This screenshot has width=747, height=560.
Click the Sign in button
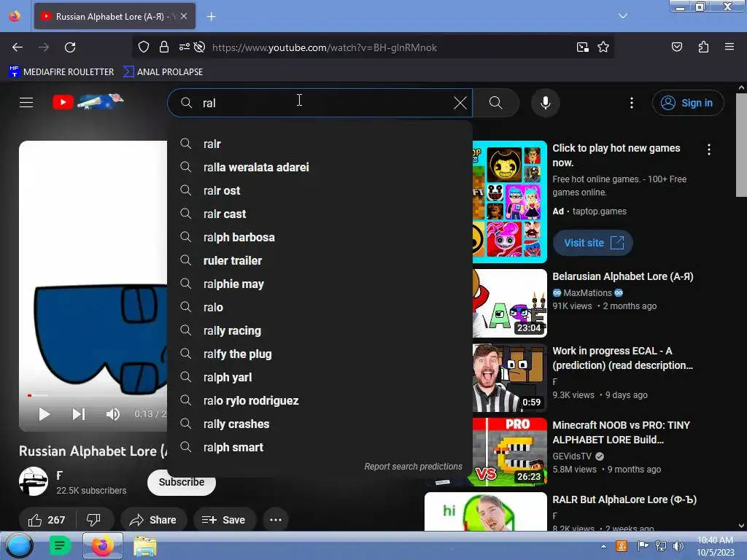point(688,103)
